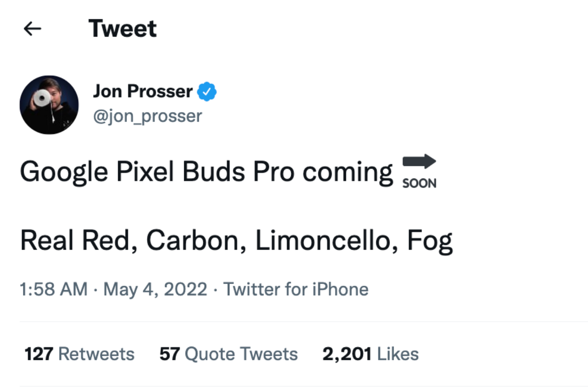Click the back arrow to return
The image size is (588, 388).
coord(32,28)
